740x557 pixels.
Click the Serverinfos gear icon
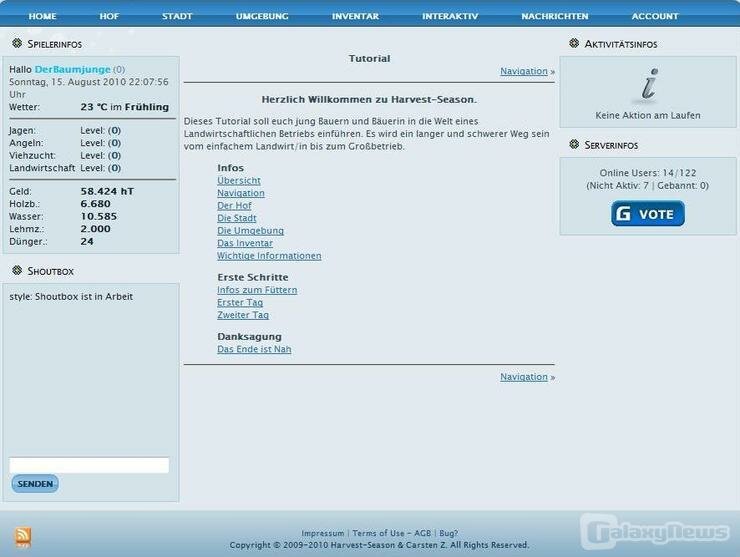pos(574,145)
